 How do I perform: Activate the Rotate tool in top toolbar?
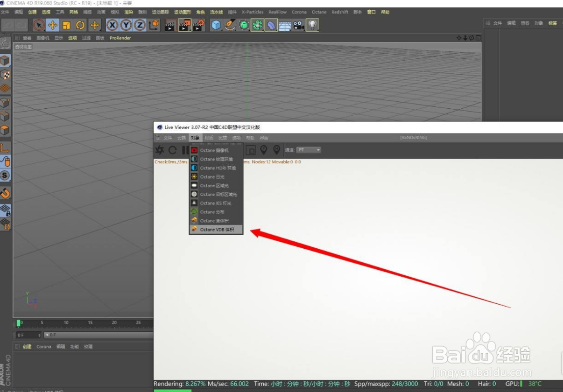[81, 25]
